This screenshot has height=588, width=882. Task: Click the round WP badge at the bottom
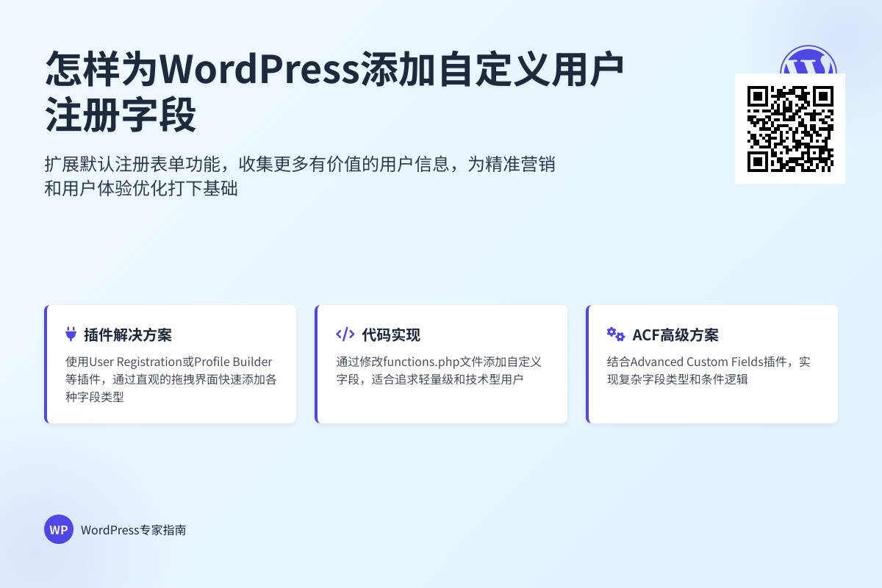(x=59, y=529)
